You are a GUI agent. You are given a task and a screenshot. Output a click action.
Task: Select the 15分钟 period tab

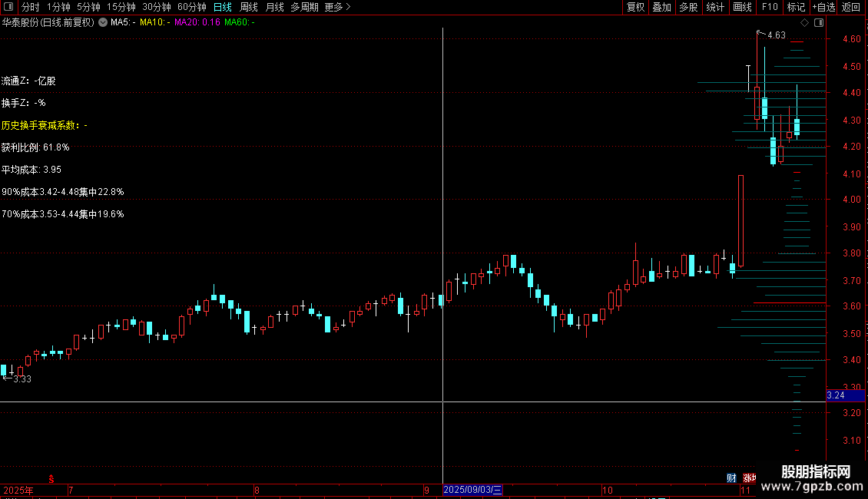click(121, 7)
